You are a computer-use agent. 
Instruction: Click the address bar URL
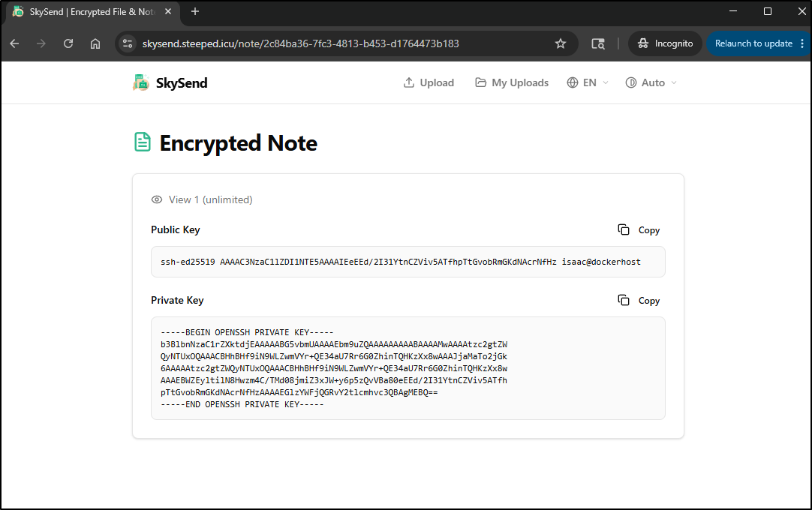pos(300,43)
